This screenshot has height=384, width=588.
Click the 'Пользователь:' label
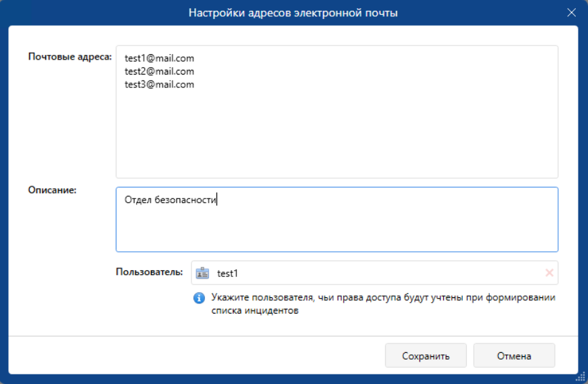pyautogui.click(x=149, y=272)
